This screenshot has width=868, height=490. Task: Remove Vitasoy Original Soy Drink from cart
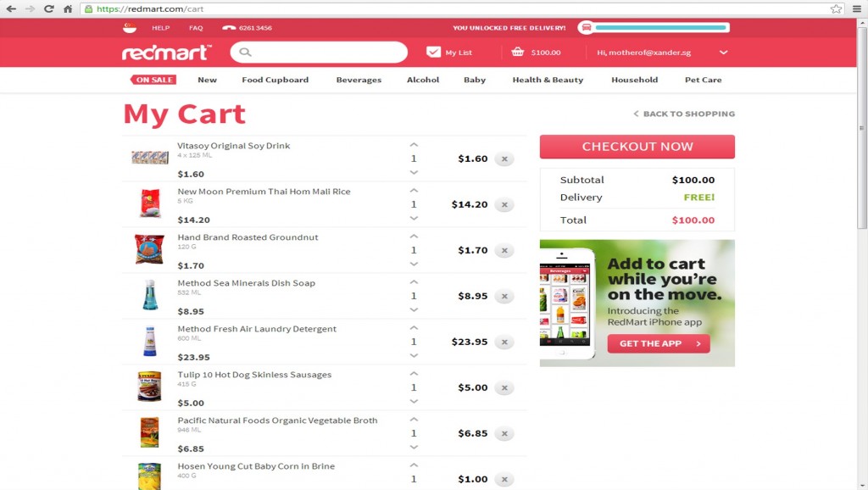[x=504, y=159]
